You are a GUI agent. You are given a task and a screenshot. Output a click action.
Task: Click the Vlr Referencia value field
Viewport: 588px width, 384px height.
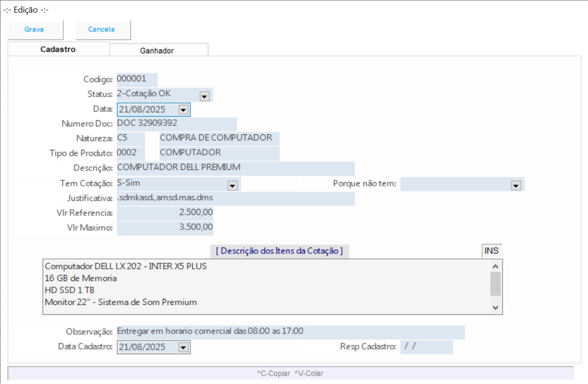click(x=165, y=213)
